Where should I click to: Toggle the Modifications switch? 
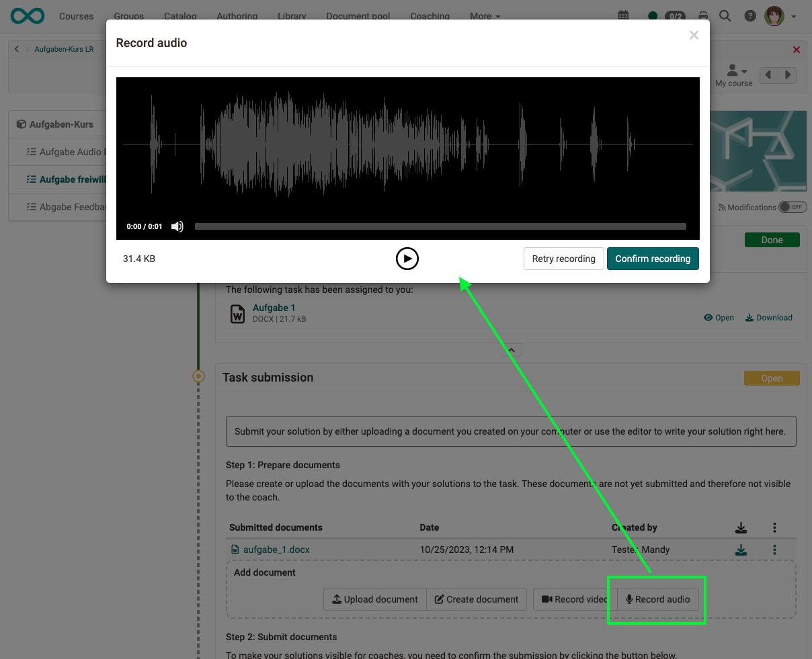tap(793, 207)
